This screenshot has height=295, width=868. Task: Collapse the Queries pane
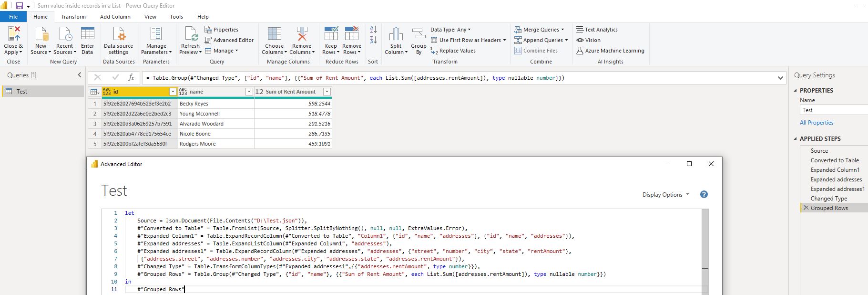(x=80, y=75)
